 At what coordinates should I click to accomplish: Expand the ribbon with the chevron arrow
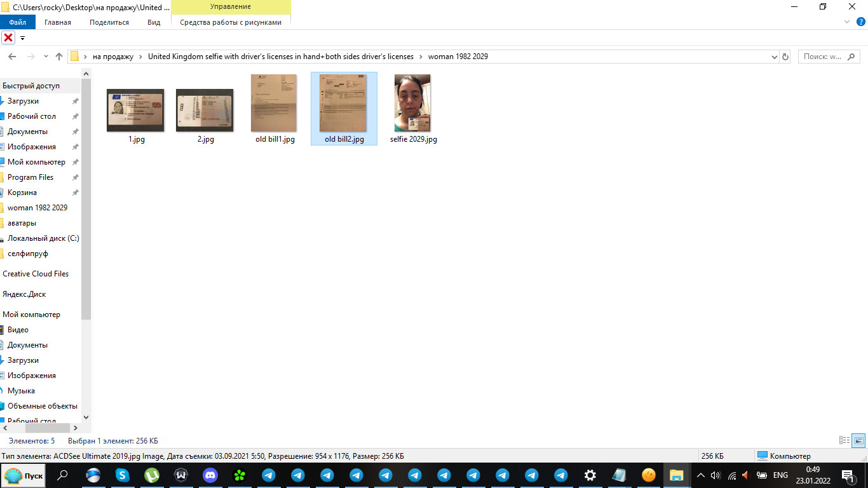click(846, 22)
